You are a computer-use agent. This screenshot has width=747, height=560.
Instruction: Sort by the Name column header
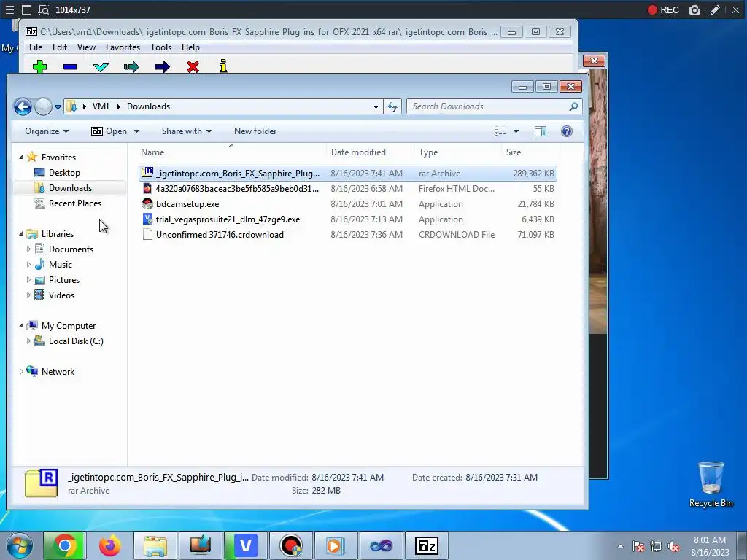click(231, 152)
